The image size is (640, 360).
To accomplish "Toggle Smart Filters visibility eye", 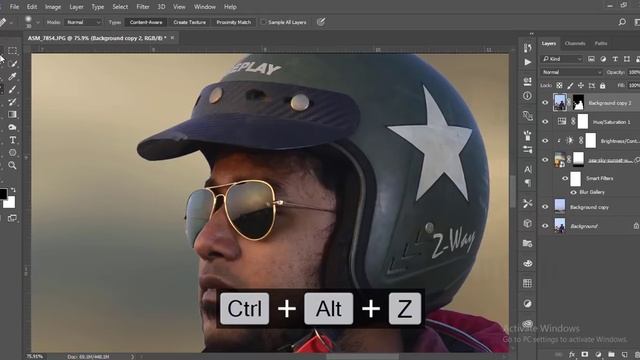I will pyautogui.click(x=565, y=178).
